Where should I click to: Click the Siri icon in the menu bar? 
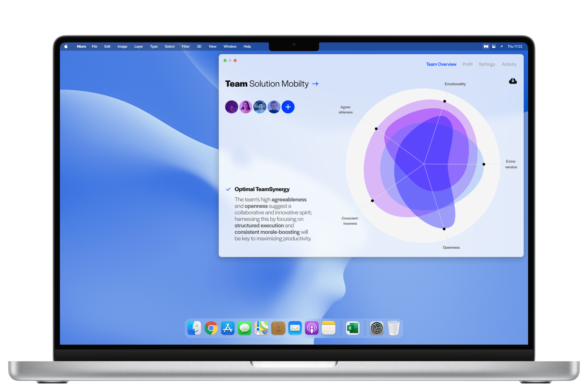pyautogui.click(x=502, y=46)
